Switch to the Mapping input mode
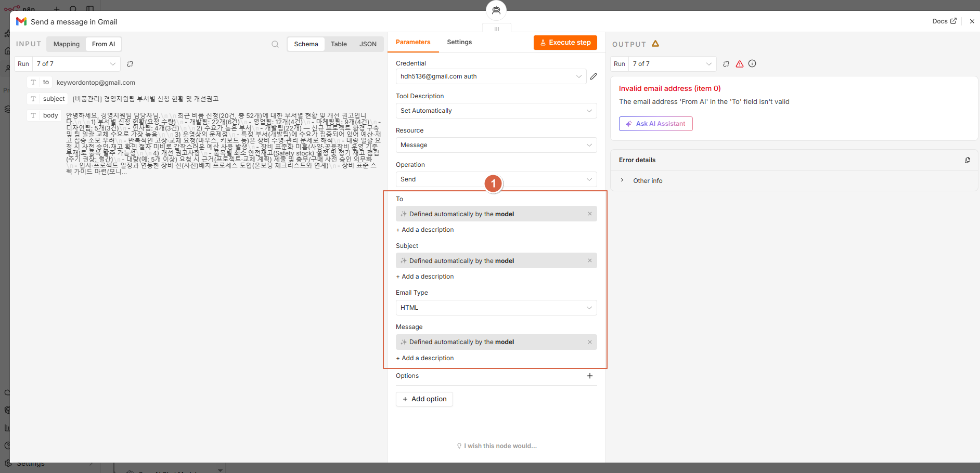980x473 pixels. pyautogui.click(x=67, y=44)
